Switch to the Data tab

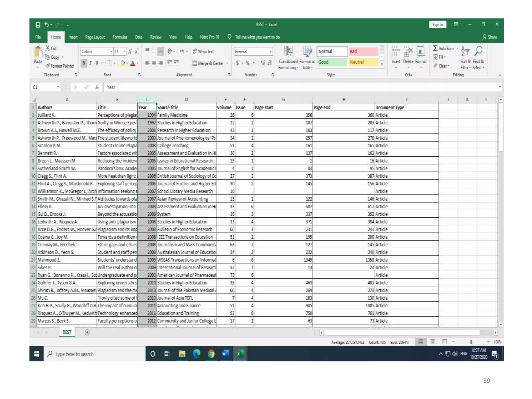coord(139,37)
